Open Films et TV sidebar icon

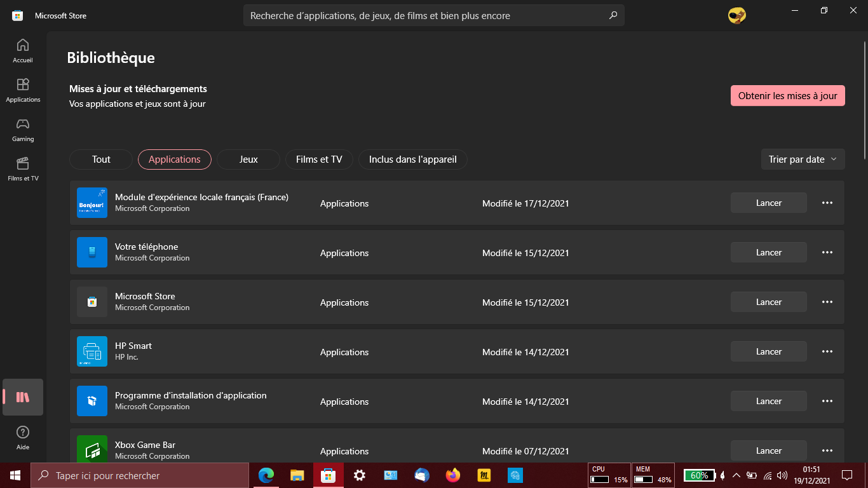pos(23,168)
